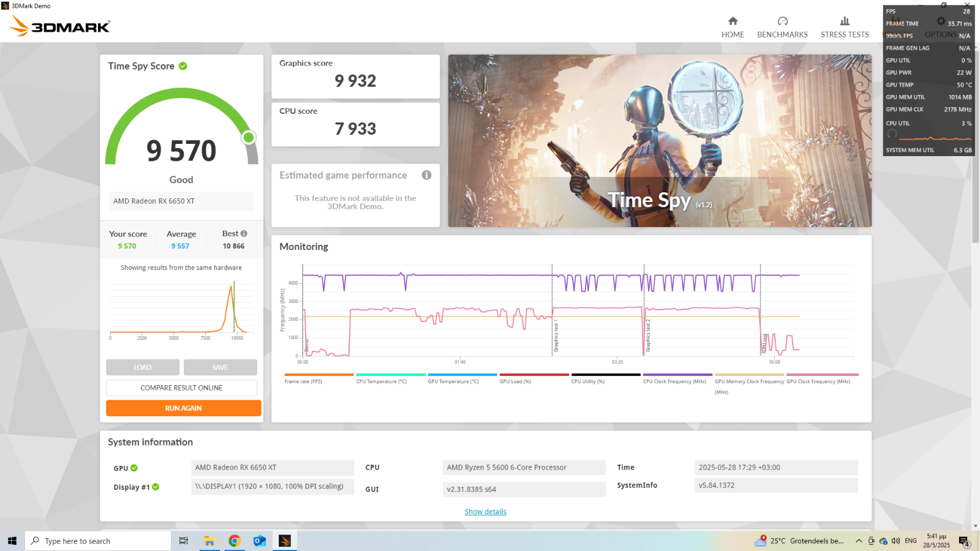This screenshot has height=551, width=980.
Task: Click the DISPLAY1 resolution field
Action: [273, 487]
